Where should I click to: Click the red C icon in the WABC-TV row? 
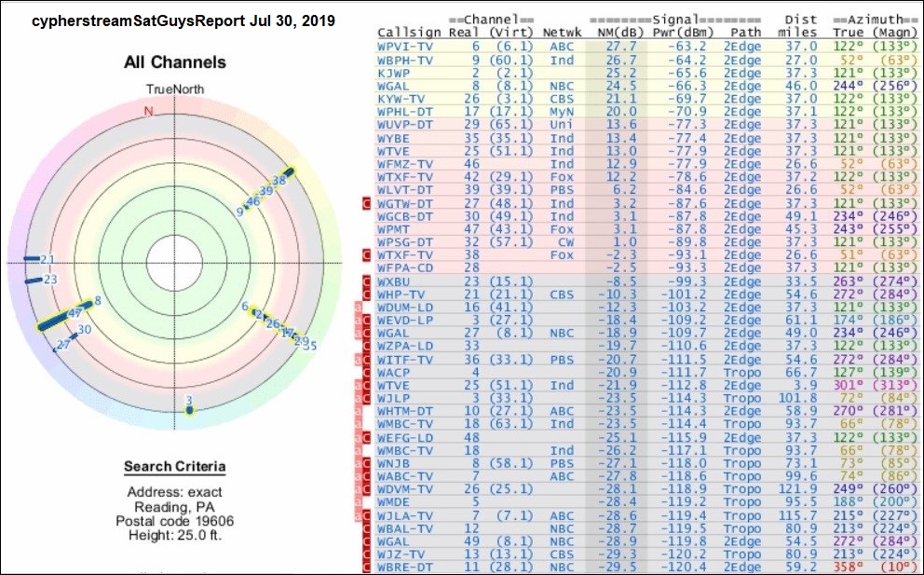366,476
